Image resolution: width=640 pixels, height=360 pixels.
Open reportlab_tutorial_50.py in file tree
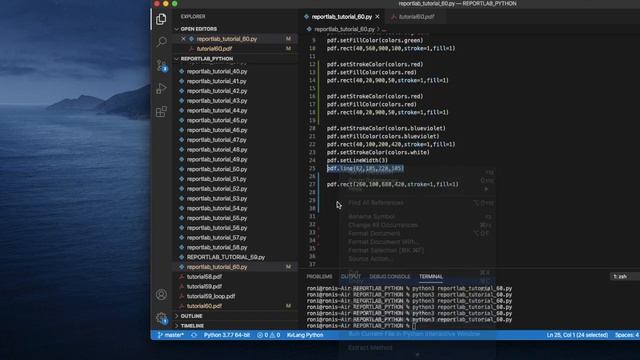point(217,169)
